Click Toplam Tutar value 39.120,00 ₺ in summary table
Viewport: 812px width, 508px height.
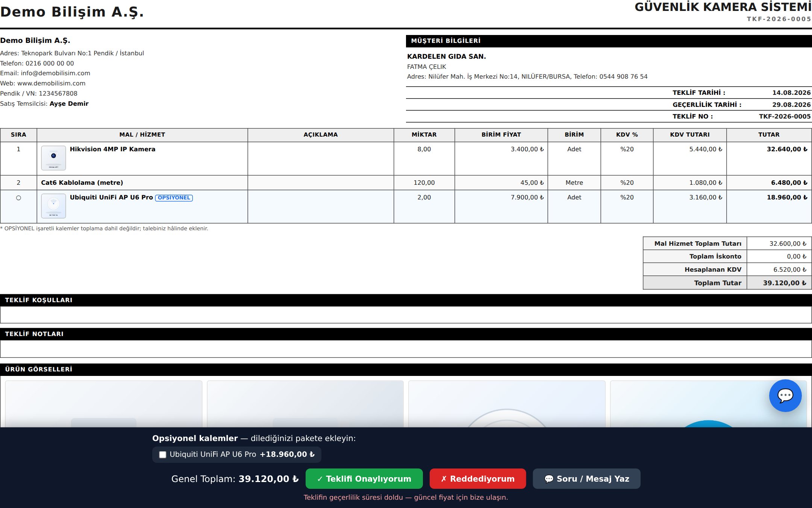(785, 283)
